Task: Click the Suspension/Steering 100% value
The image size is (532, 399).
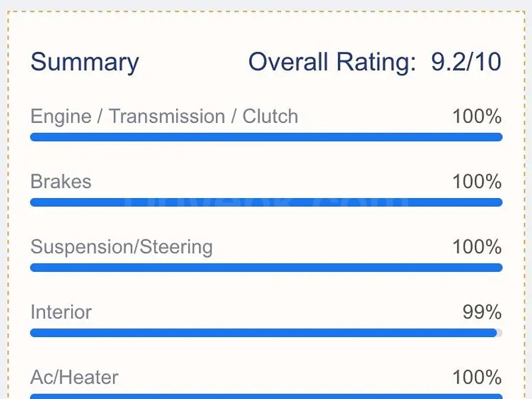Action: (477, 247)
